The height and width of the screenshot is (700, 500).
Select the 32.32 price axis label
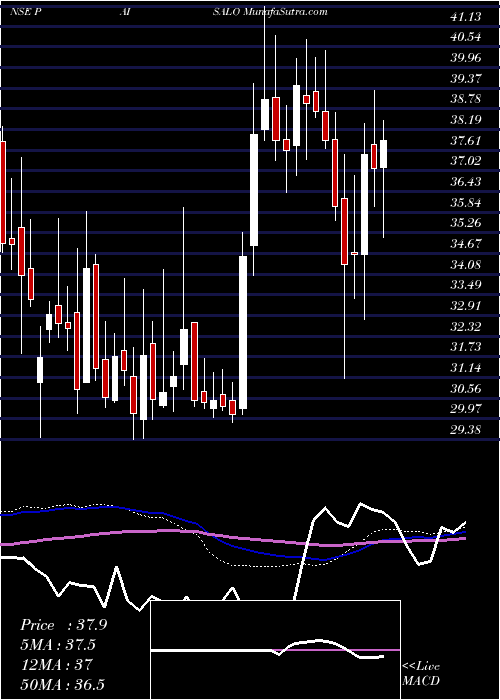tap(466, 327)
